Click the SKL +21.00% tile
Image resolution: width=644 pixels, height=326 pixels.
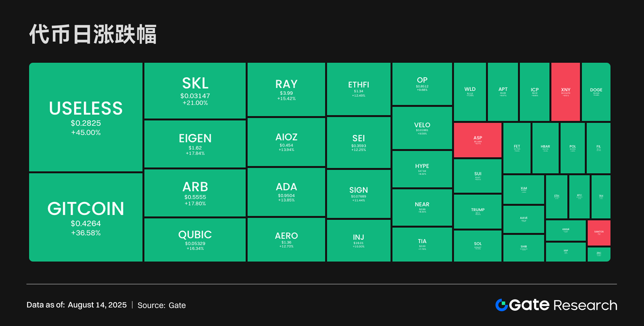coord(195,90)
